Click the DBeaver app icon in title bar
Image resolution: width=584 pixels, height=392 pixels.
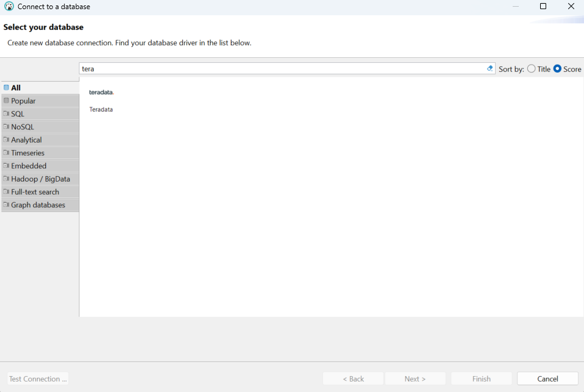tap(9, 6)
